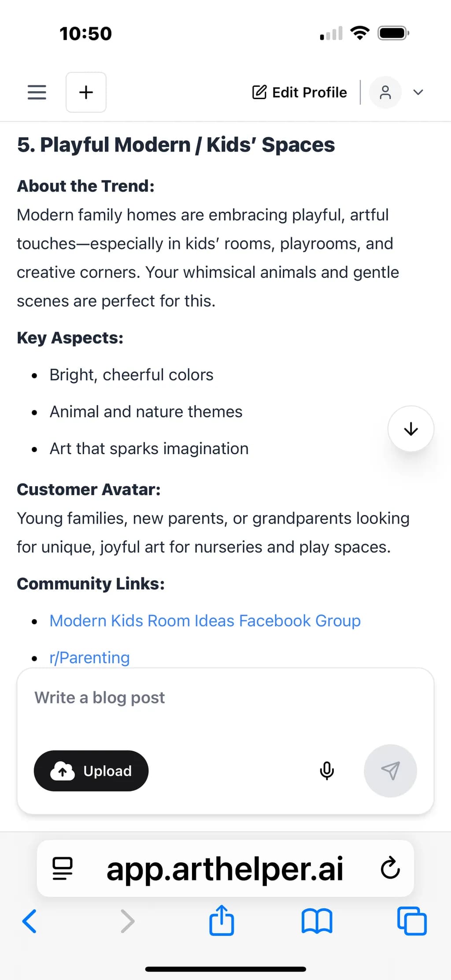Expand the account dropdown chevron

click(418, 92)
